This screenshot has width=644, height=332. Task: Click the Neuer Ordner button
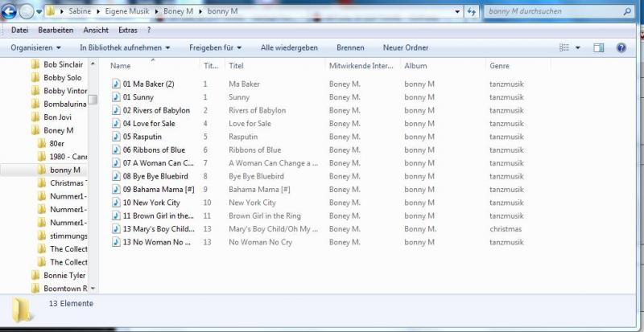(x=405, y=47)
